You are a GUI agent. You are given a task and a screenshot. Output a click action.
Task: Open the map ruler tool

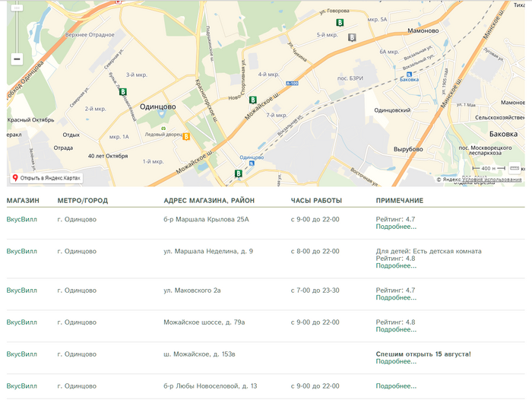(x=515, y=168)
